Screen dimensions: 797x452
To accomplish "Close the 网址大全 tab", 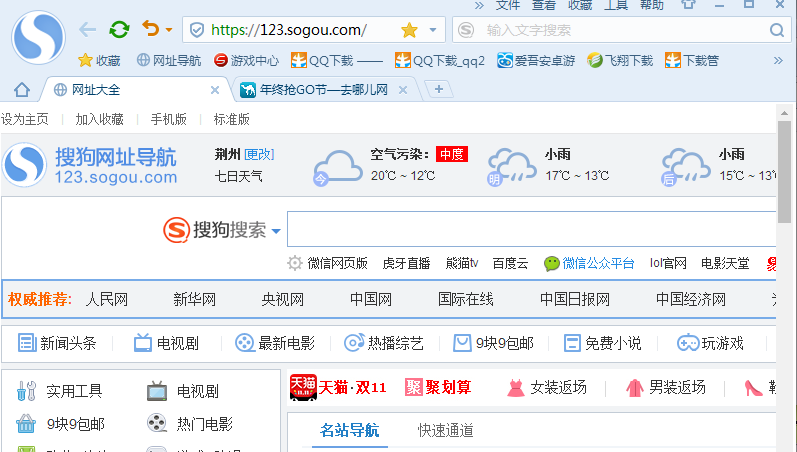I will 214,90.
